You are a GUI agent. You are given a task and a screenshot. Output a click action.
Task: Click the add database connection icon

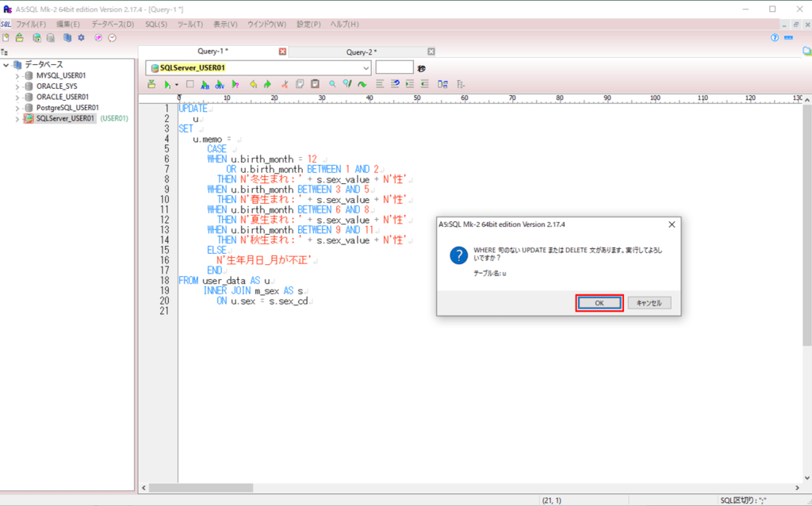(36, 38)
